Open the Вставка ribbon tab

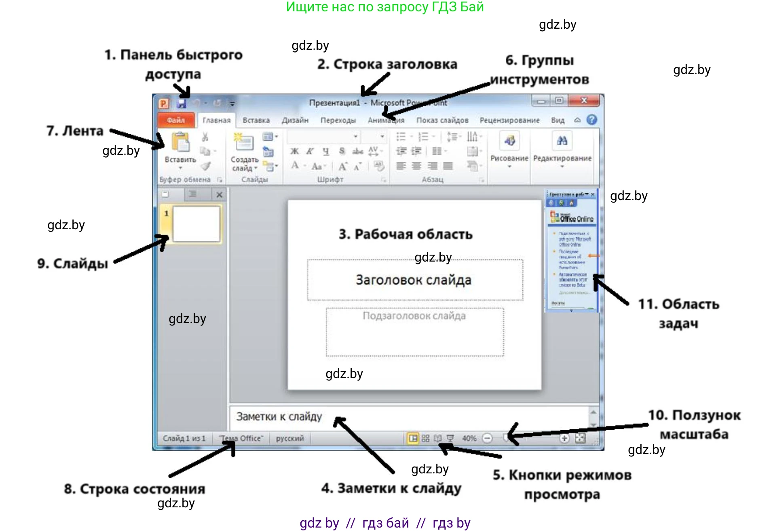(256, 120)
